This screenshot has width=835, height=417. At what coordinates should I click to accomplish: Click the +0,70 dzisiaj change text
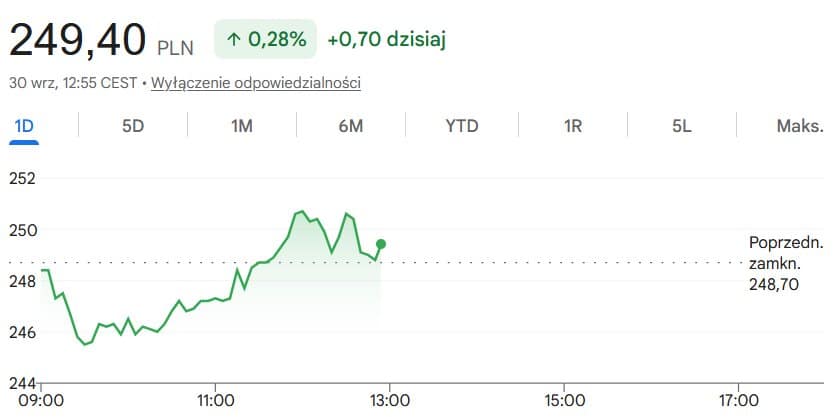[x=387, y=39]
